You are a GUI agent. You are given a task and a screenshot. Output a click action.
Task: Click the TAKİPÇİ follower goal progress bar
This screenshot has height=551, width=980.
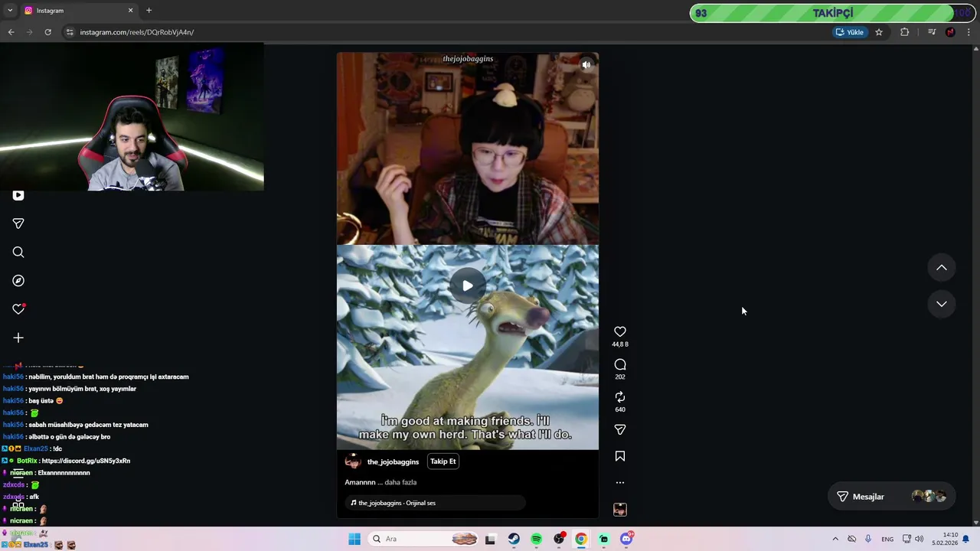pos(831,13)
